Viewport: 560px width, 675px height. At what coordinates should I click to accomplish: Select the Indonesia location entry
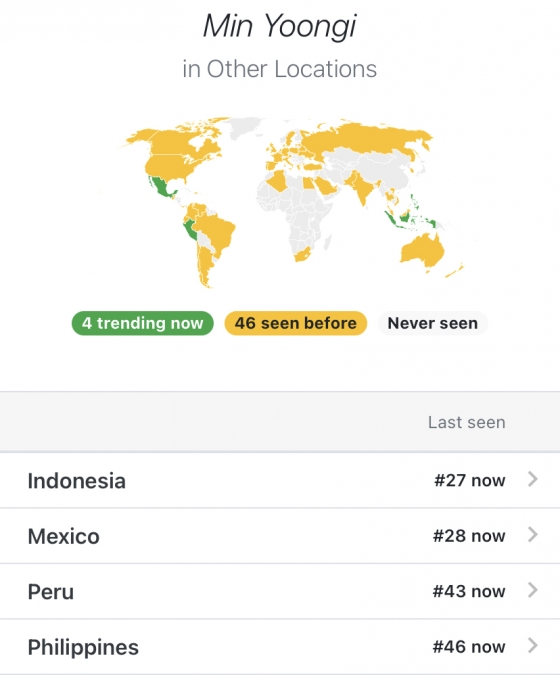point(280,480)
